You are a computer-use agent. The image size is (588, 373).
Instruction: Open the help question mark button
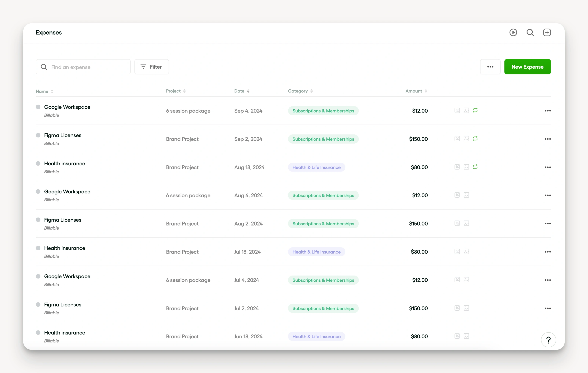tap(548, 340)
